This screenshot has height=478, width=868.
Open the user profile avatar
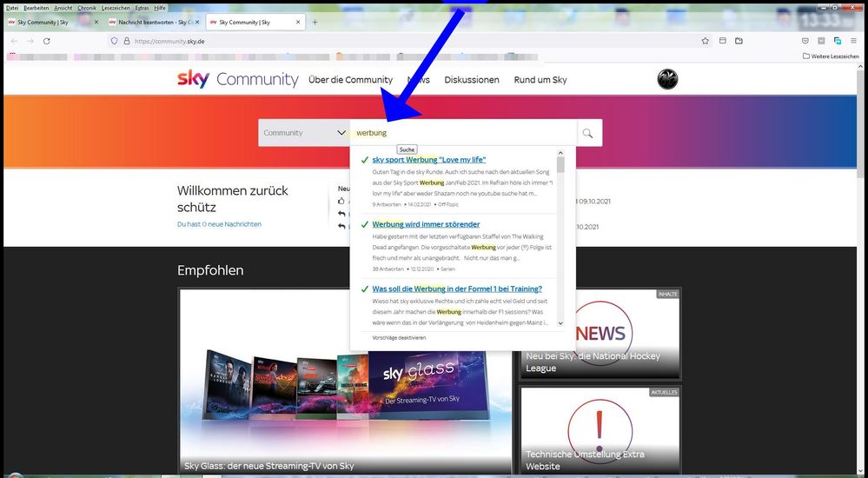[x=667, y=80]
